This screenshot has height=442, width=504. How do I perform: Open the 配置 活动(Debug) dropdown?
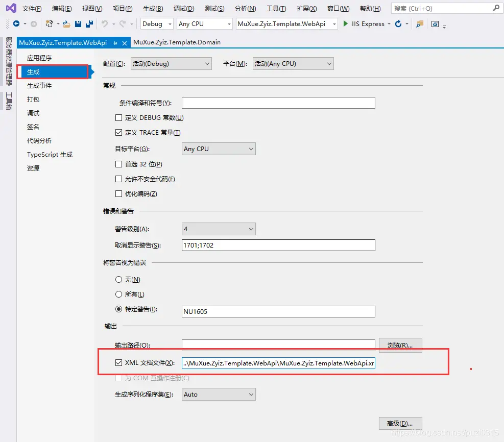[171, 64]
